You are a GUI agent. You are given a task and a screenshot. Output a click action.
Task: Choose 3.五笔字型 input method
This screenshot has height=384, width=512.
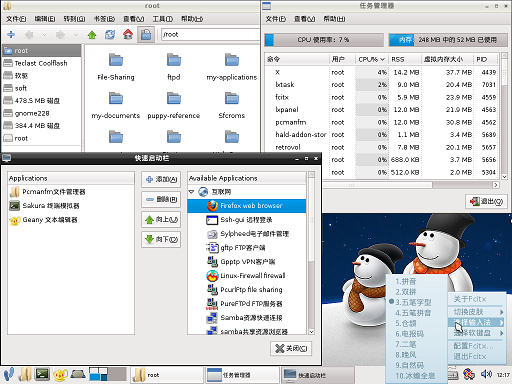click(x=413, y=302)
